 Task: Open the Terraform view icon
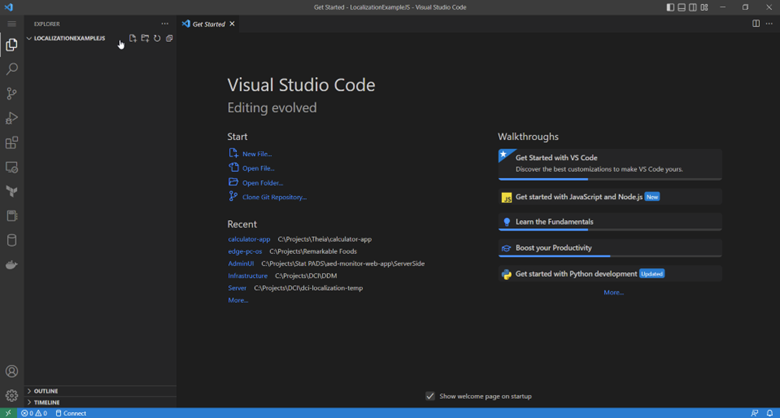[11, 192]
